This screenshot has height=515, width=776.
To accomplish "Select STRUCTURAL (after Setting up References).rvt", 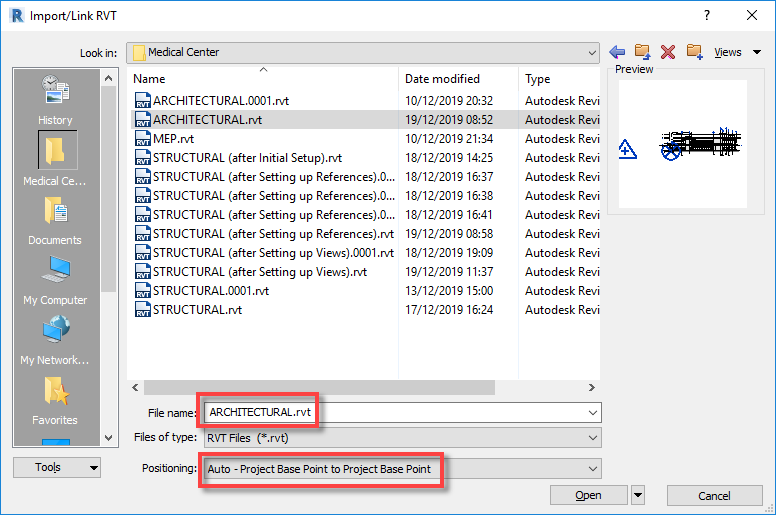I will [x=274, y=234].
